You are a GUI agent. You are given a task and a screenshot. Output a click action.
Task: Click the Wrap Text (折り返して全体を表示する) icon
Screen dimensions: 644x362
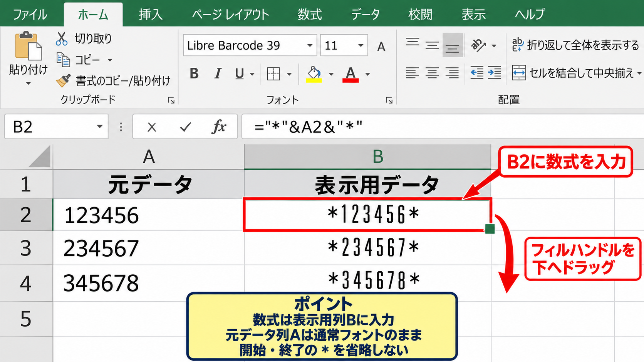tap(518, 45)
